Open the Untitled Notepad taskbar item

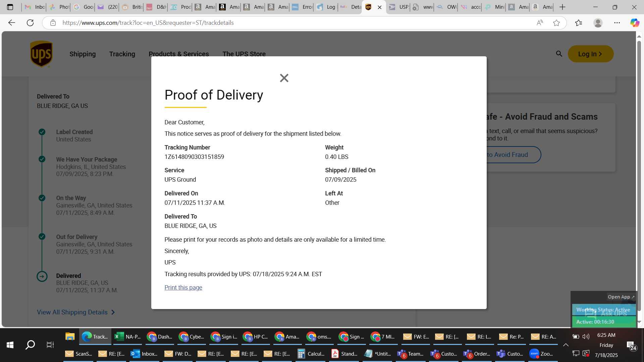point(377,354)
